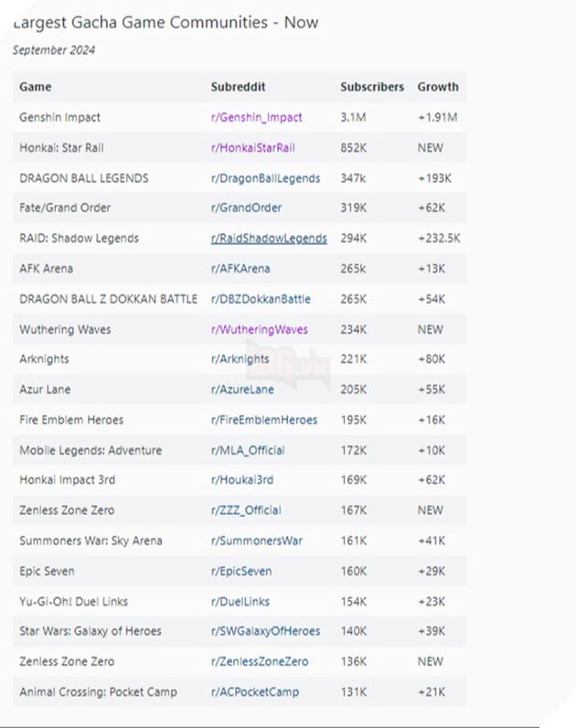Open the r/EpicSeven link

244,571
